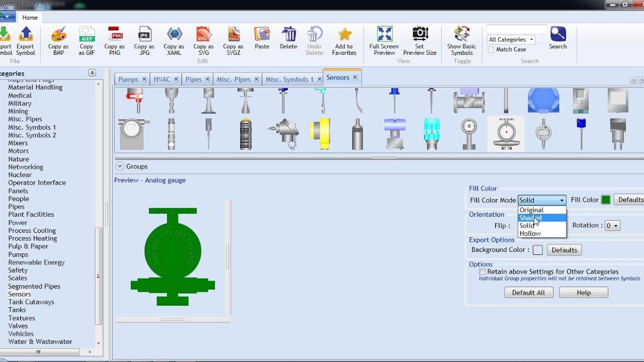Screen dimensions: 644x362
Task: Close the Sensors tab
Action: (355, 77)
